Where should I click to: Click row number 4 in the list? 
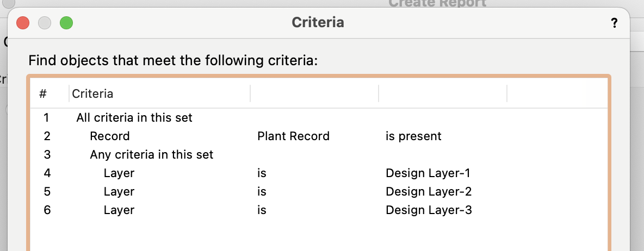47,173
